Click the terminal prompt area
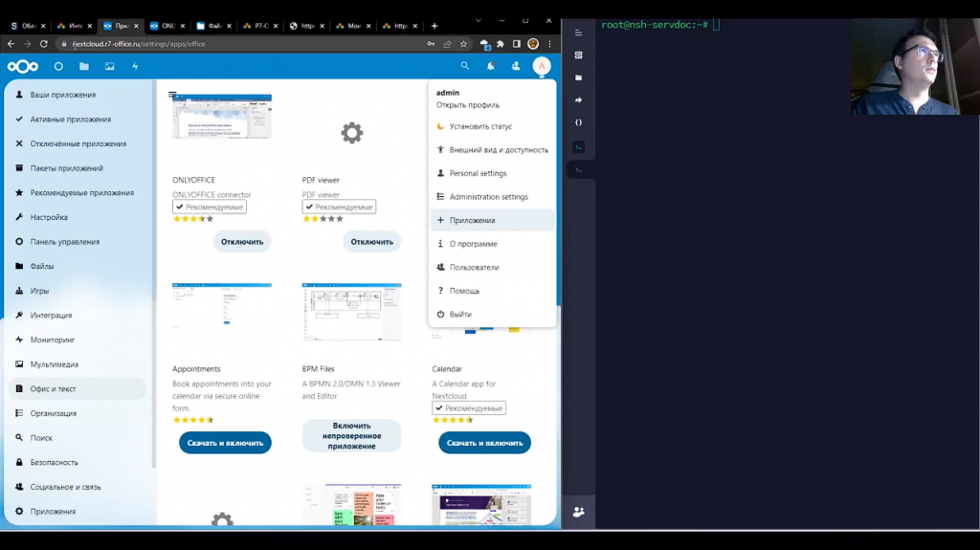980x550 pixels. tap(660, 25)
